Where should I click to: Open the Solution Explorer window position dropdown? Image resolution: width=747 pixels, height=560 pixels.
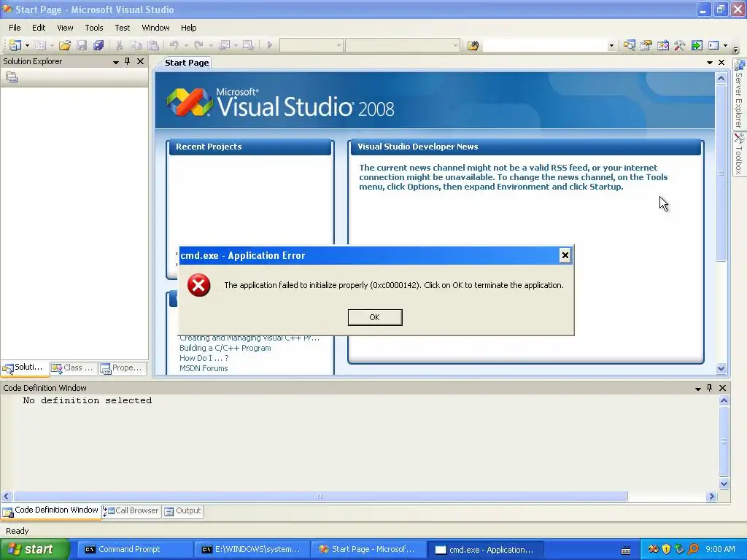(116, 62)
